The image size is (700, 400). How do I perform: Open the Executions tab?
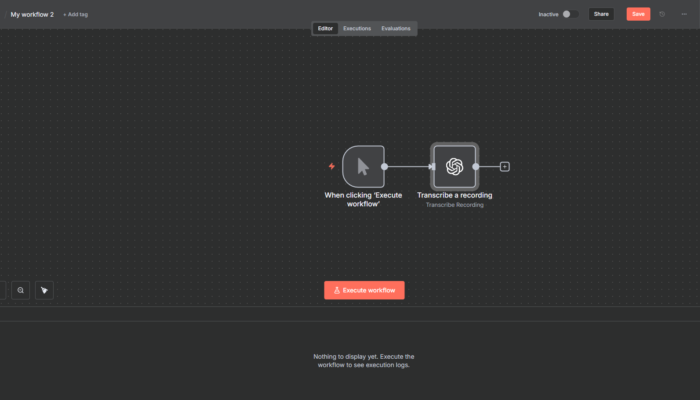click(x=357, y=28)
